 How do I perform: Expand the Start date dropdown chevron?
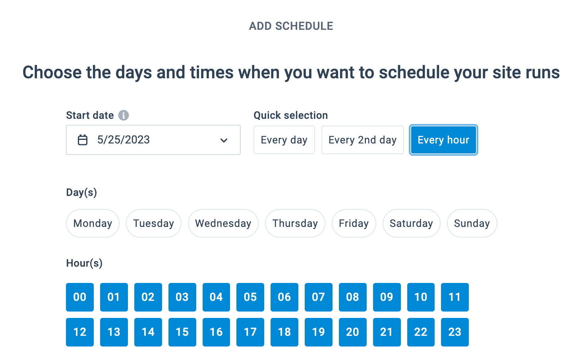(x=224, y=140)
